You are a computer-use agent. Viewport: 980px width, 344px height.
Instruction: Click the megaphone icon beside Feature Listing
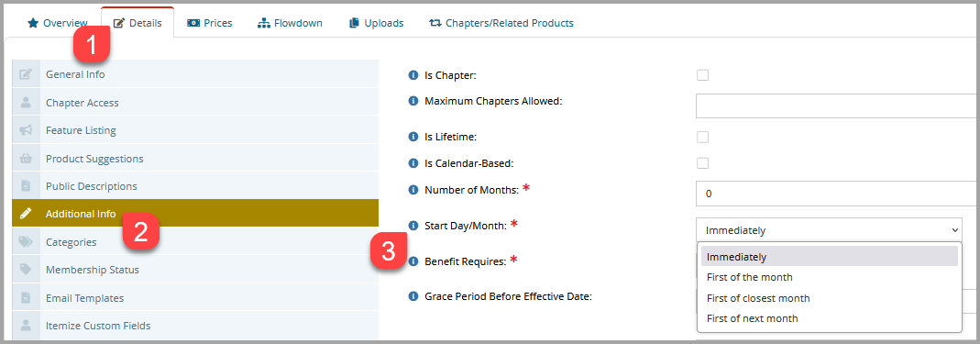click(26, 130)
